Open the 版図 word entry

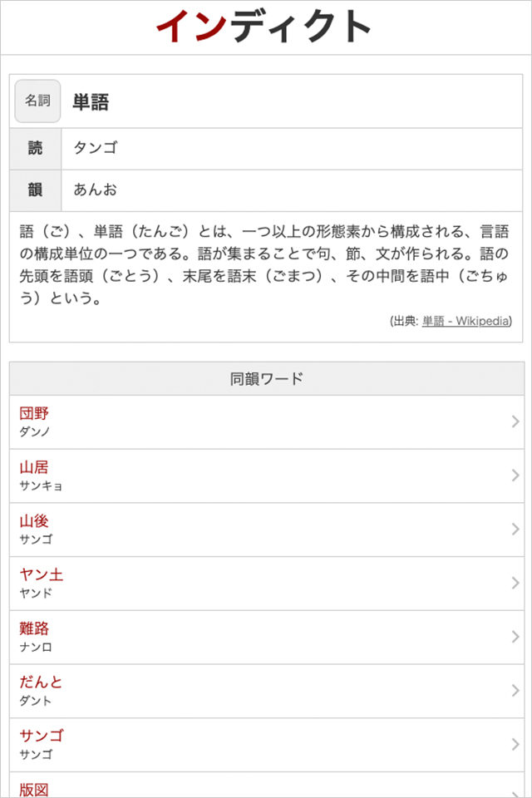pos(35,789)
